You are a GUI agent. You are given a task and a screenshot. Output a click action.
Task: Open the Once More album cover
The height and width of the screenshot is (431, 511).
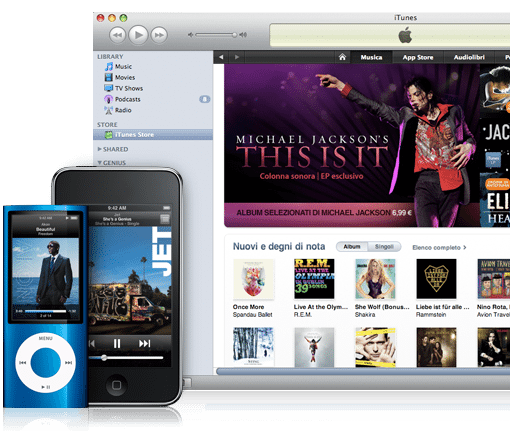pos(254,279)
